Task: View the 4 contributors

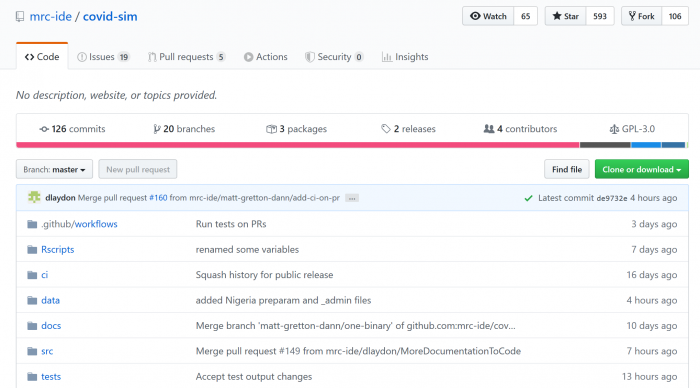Action: click(521, 129)
